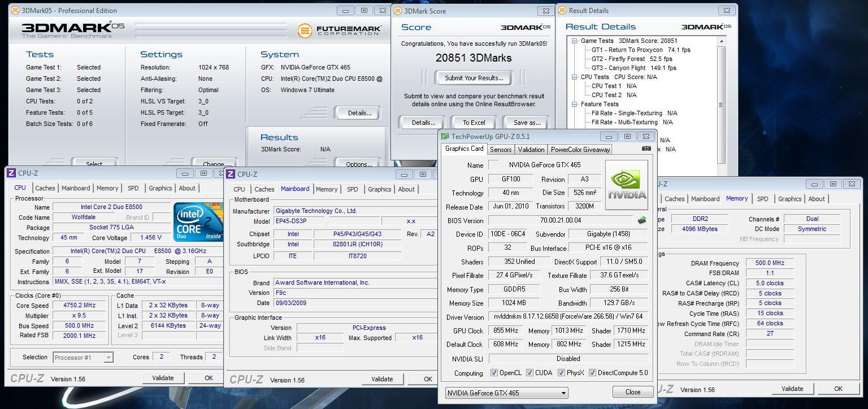
Task: Click the title bar icon of the CPU-Z Mainboard window
Action: (231, 175)
